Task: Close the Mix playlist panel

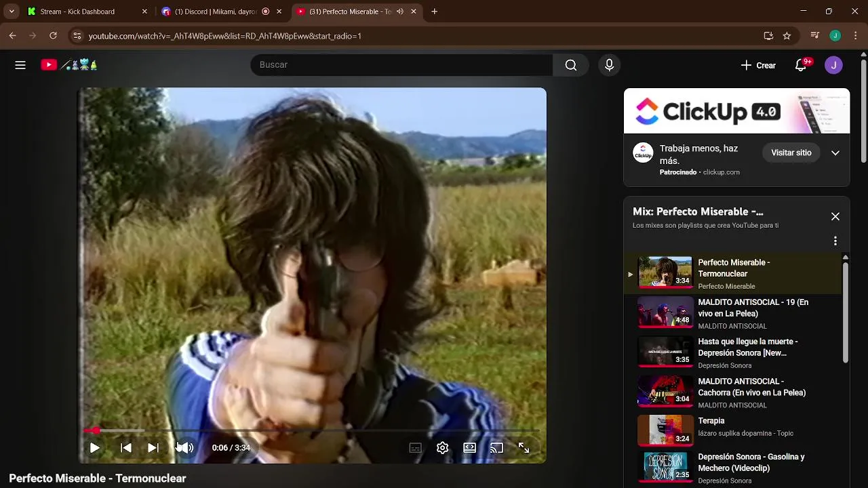Action: pos(835,216)
